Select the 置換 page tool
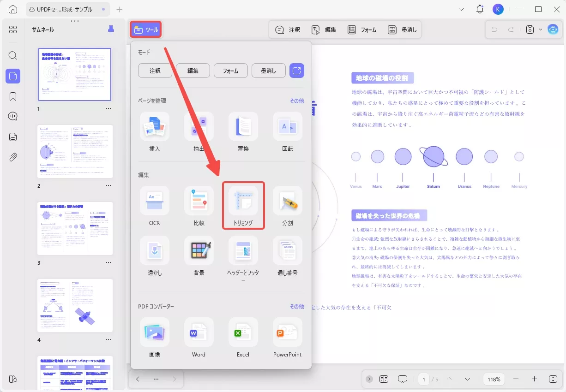 click(243, 132)
